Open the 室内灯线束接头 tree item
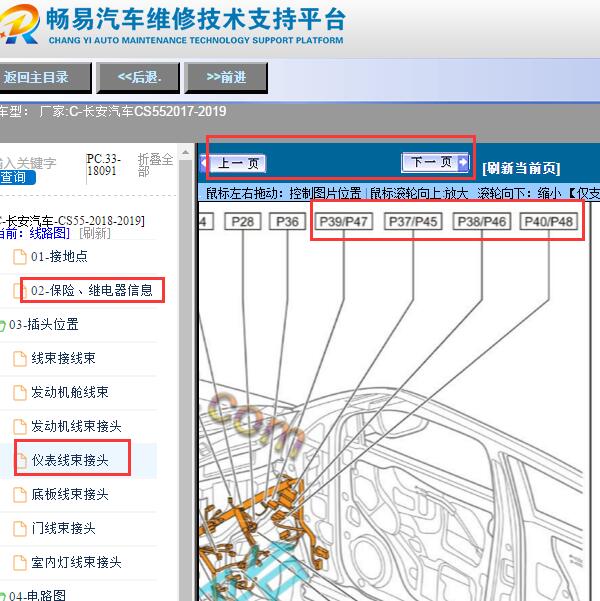The image size is (600, 601). tap(76, 562)
